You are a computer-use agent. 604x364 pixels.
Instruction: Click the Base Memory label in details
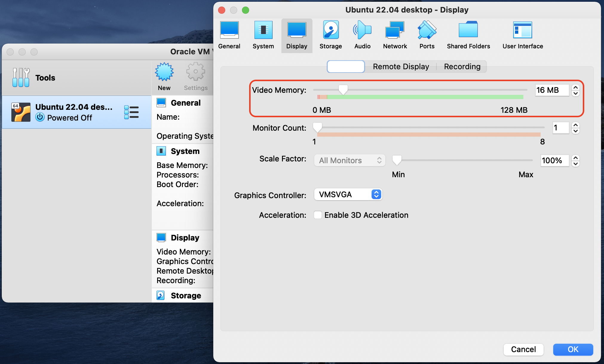coord(182,165)
